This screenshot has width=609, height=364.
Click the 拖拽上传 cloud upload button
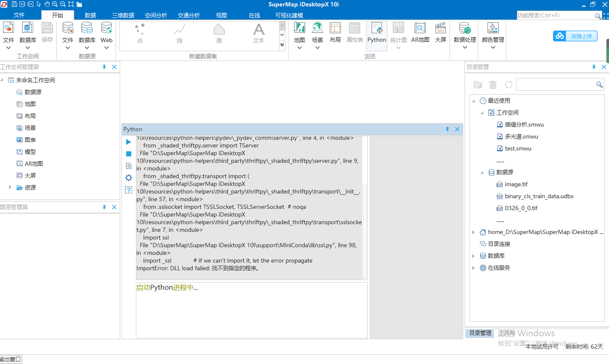click(575, 36)
